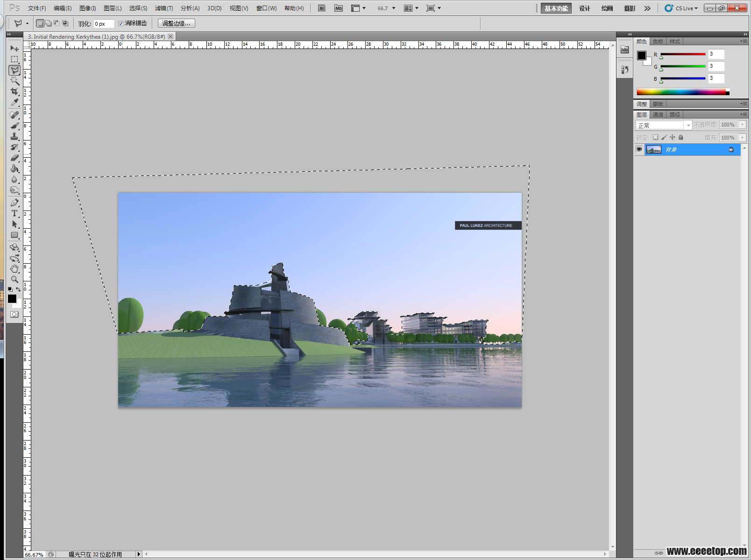Toggle lock position (move icon)

point(672,137)
